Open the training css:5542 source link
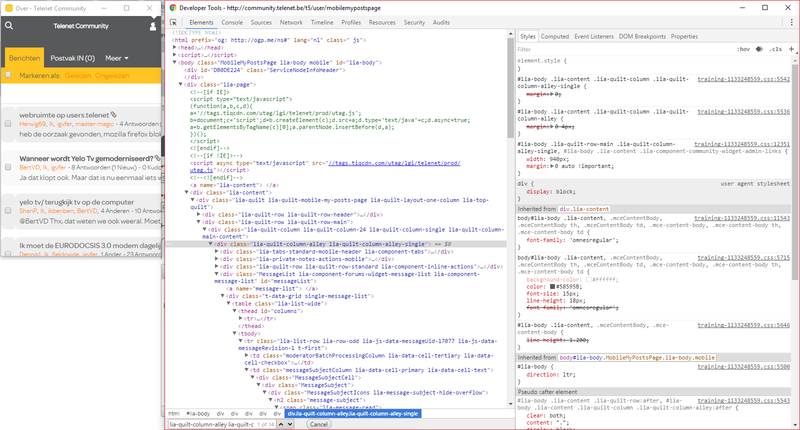 click(743, 80)
